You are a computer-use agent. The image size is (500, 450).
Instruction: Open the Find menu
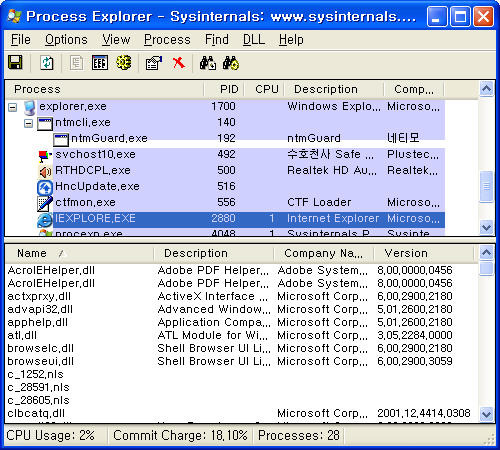217,40
